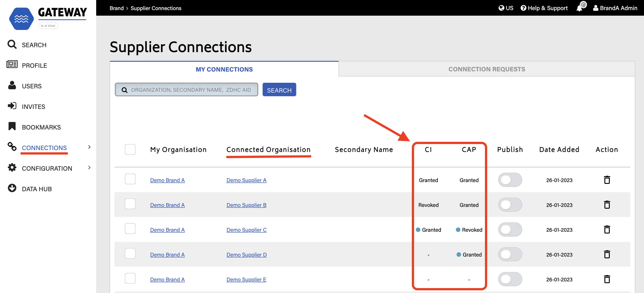Delete the Demo Supplier A connection
The width and height of the screenshot is (644, 293).
(x=607, y=180)
